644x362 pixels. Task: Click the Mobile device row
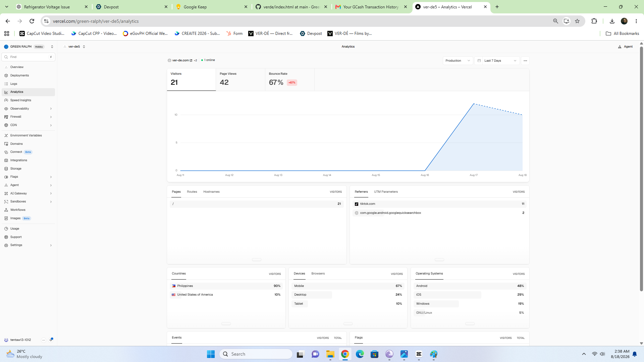pyautogui.click(x=348, y=286)
